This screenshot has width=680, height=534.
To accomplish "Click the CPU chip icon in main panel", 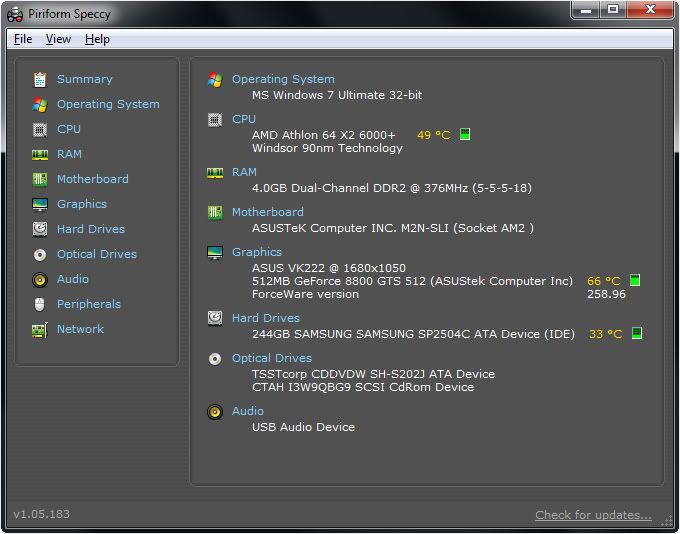I will click(215, 120).
